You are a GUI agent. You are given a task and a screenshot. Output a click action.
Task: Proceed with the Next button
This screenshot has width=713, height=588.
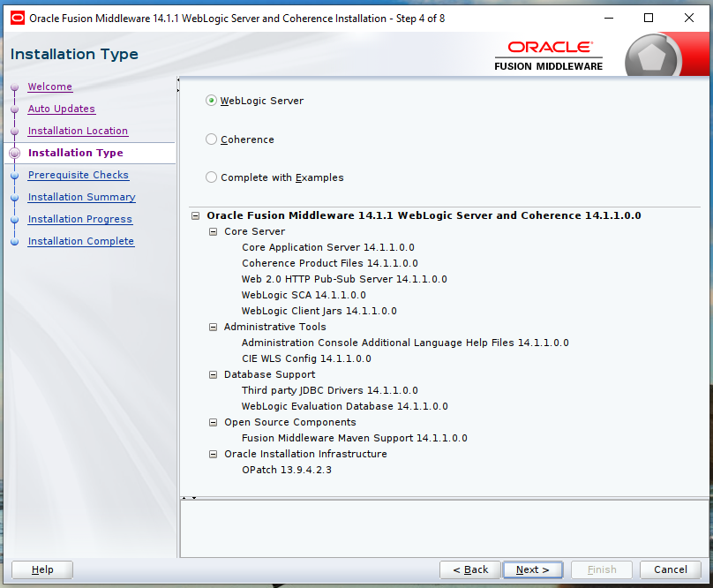pos(532,569)
